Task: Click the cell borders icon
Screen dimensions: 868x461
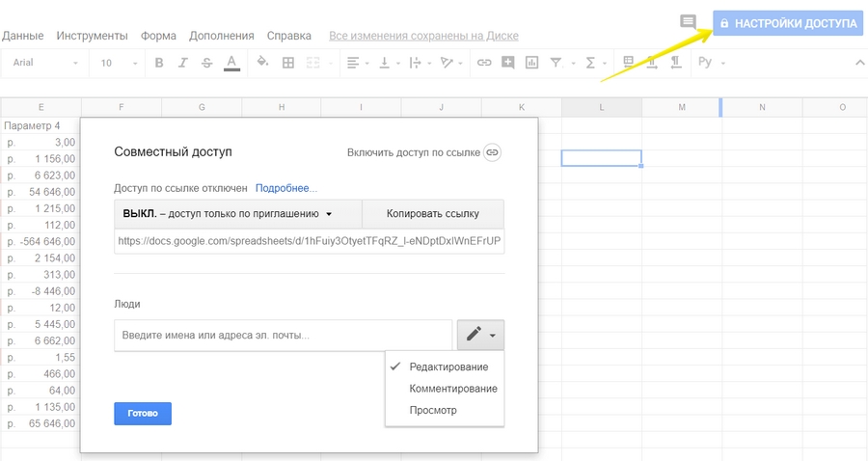Action: click(287, 63)
